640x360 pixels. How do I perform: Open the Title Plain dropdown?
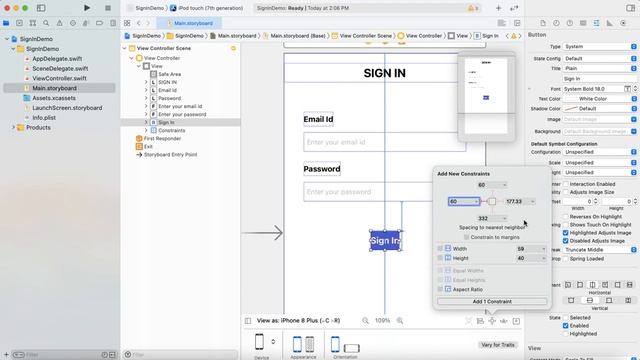click(600, 68)
